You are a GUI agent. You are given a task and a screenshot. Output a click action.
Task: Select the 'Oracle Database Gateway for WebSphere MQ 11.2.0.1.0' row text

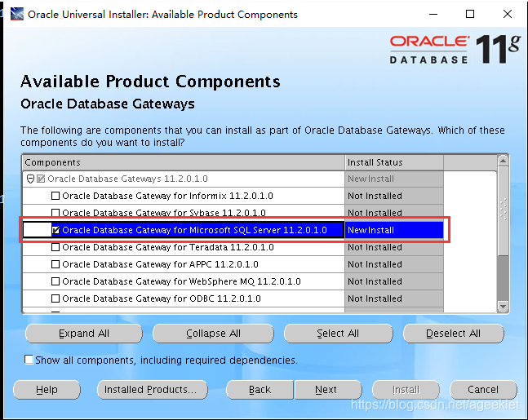(181, 281)
